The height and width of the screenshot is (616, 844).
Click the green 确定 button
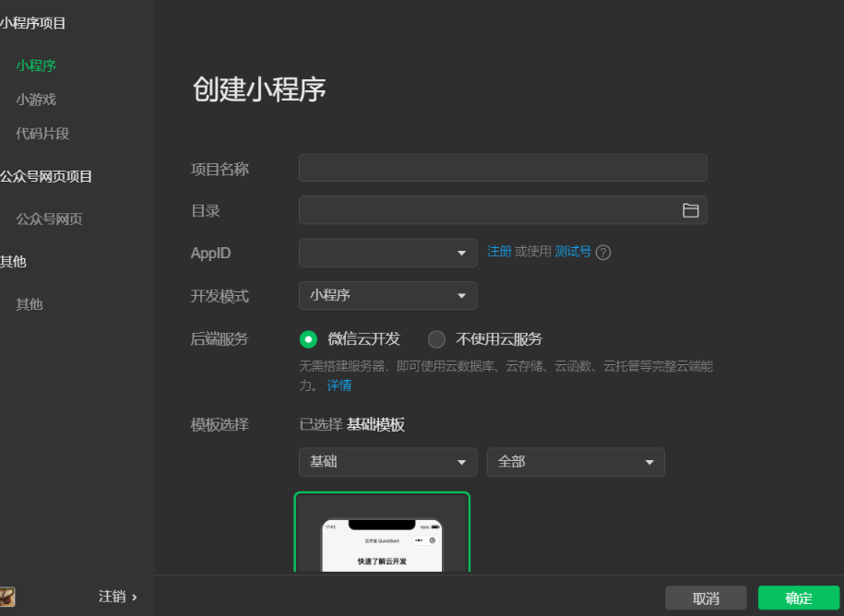coord(799,598)
